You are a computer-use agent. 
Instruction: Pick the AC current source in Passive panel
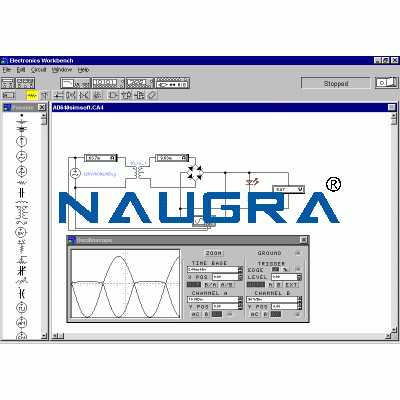tap(22, 171)
